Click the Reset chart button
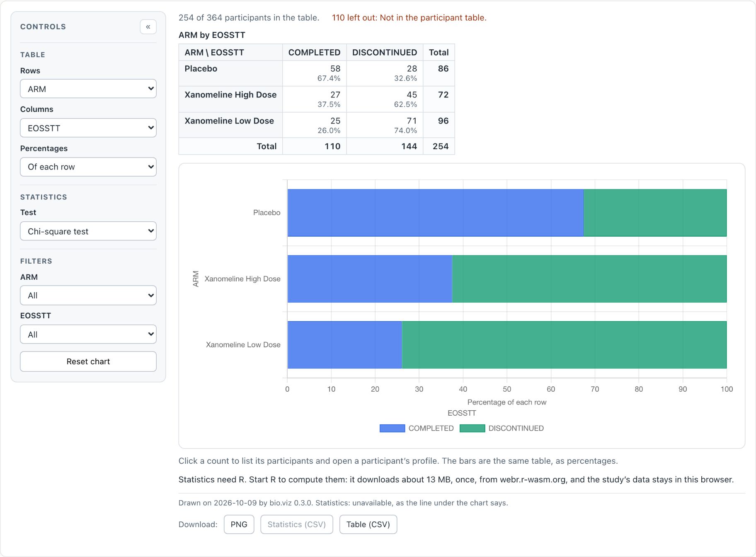Image resolution: width=756 pixels, height=557 pixels. (x=88, y=361)
